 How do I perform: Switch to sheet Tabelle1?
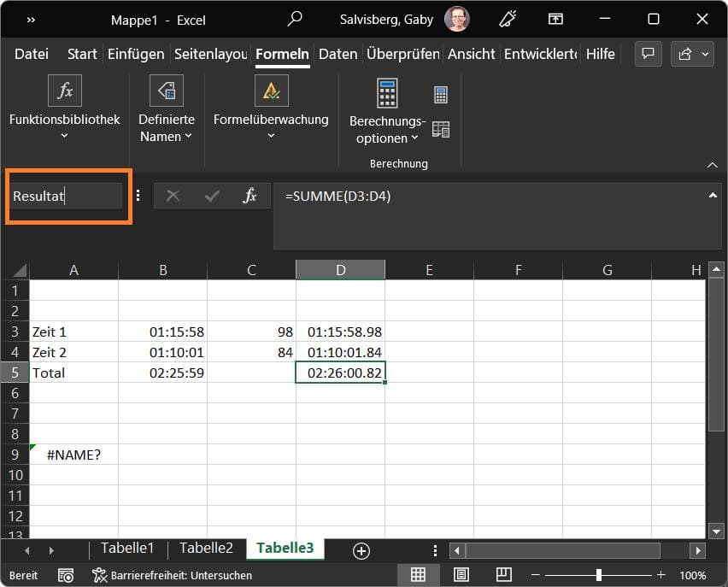127,549
